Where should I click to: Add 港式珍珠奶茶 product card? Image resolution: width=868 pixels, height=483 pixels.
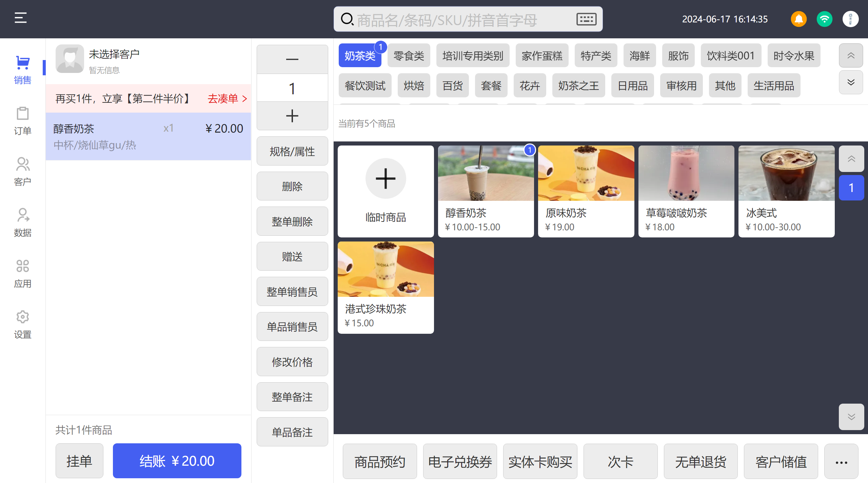(386, 287)
